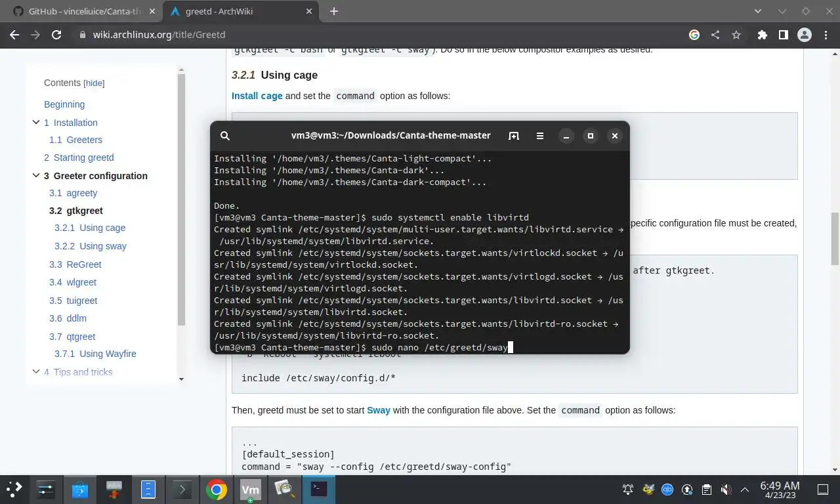Screen dimensions: 840x504
Task: Open clipboard tray icon
Action: click(x=707, y=490)
